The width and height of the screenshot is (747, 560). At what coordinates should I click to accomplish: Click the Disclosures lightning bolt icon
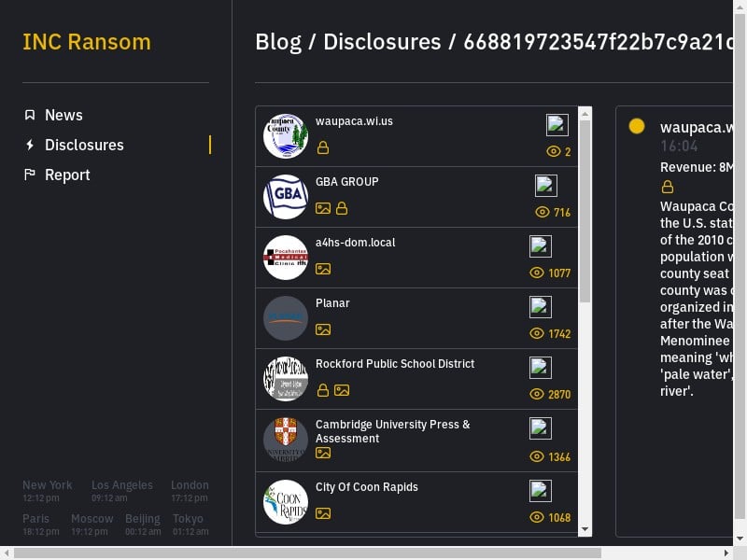[30, 145]
